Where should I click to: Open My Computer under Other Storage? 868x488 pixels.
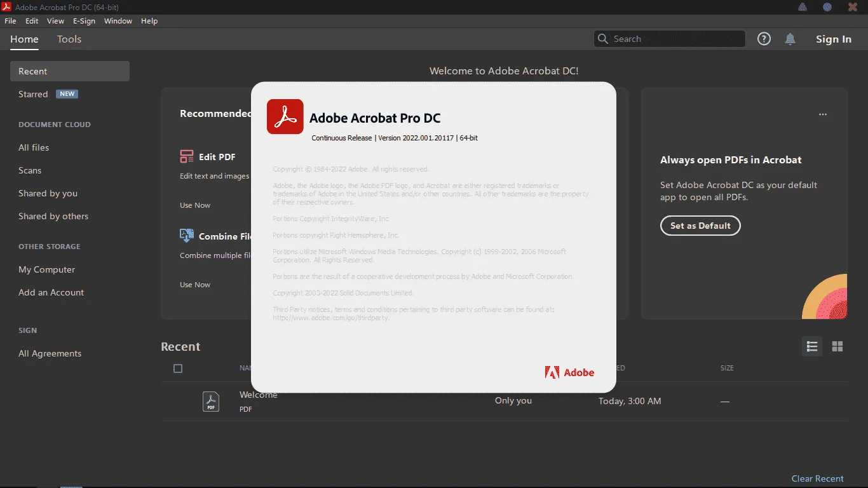click(x=46, y=269)
